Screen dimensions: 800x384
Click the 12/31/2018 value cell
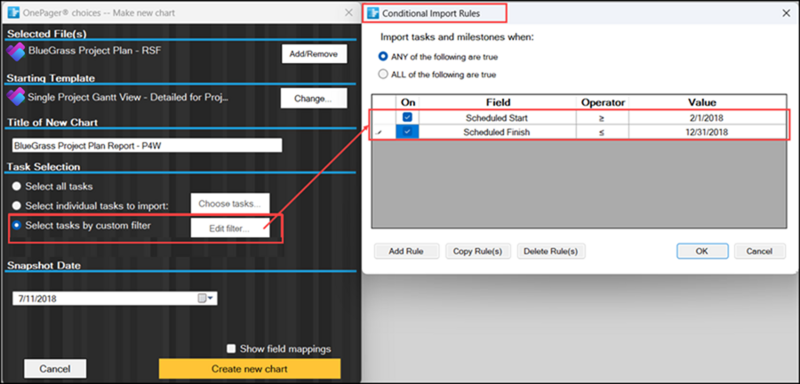[707, 132]
